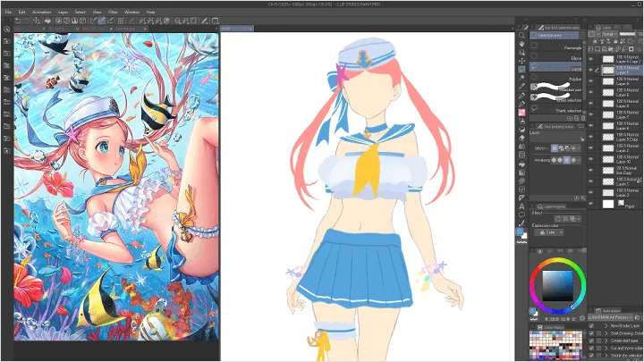Expand the Anti-aliasing options arrow
The width and height of the screenshot is (644, 362).
point(579,160)
